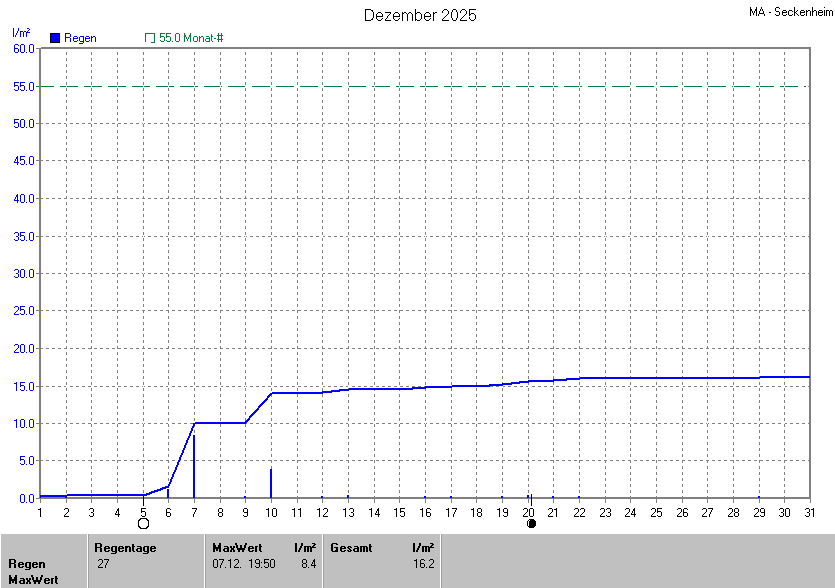Select the Gesamt total 16.2

[423, 564]
